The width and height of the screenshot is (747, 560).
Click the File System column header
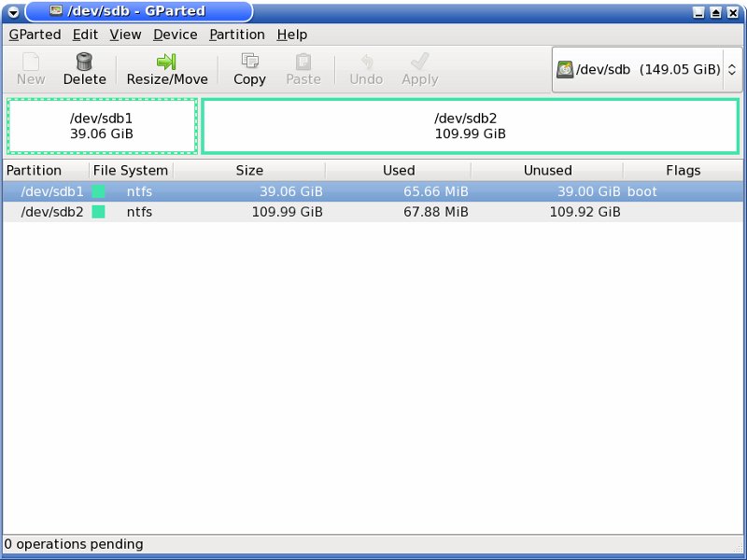131,171
